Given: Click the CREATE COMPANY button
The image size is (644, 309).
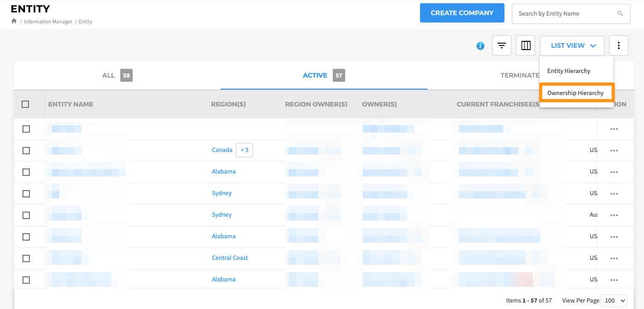Looking at the screenshot, I should click(x=462, y=13).
